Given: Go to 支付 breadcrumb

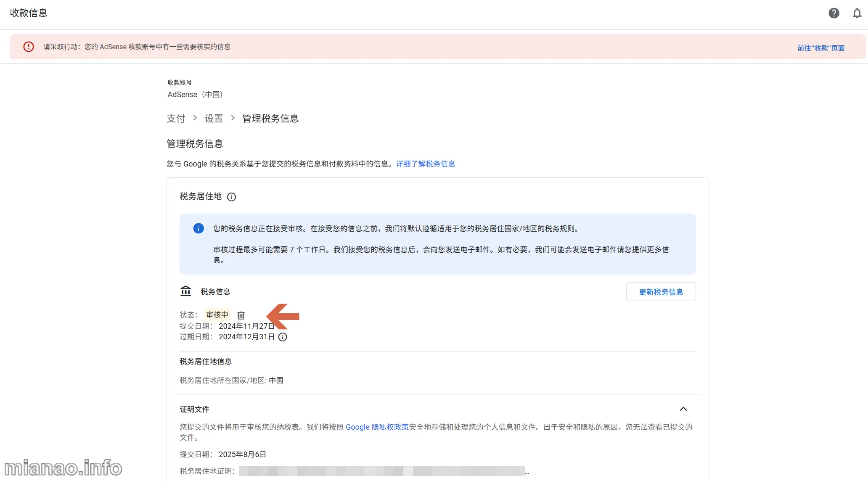Looking at the screenshot, I should [x=176, y=119].
